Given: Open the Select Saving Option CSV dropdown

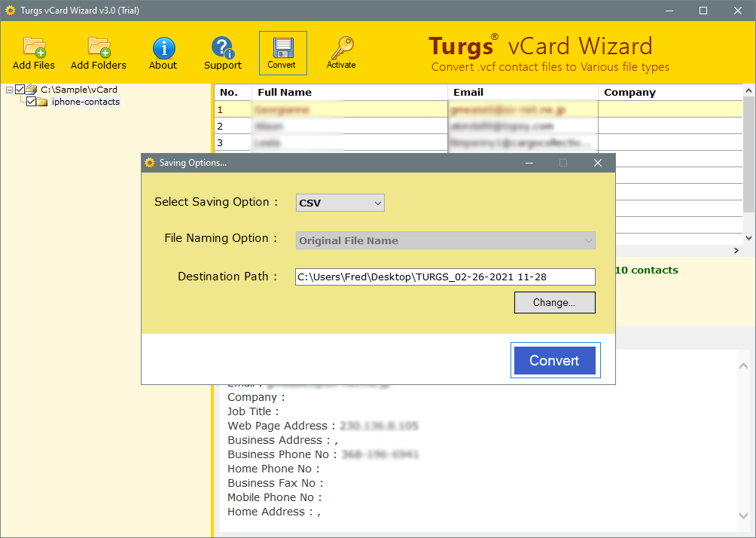Looking at the screenshot, I should pos(340,203).
